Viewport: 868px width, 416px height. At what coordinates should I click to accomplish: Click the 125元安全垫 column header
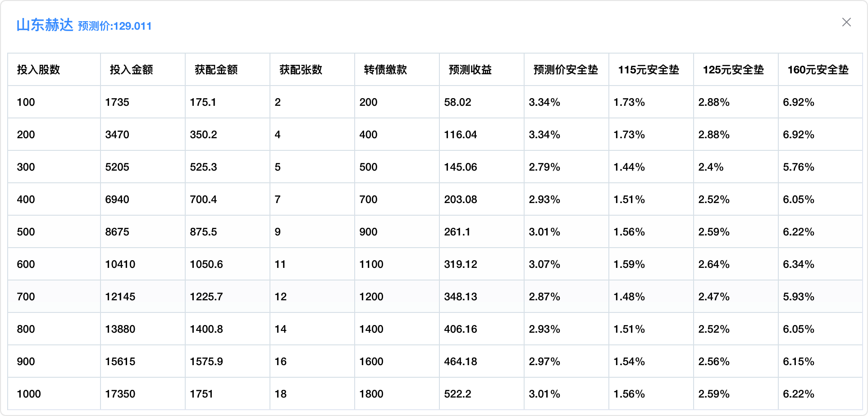tap(733, 70)
